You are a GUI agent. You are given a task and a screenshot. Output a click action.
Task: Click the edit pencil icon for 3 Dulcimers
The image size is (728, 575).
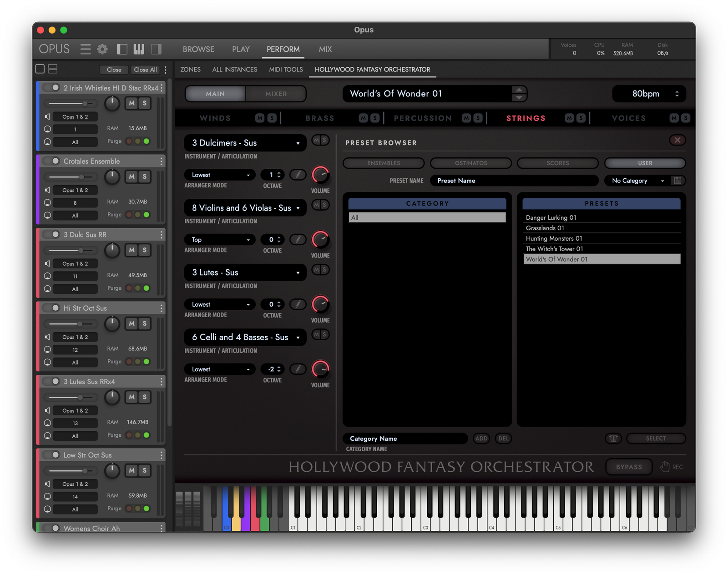(x=298, y=175)
